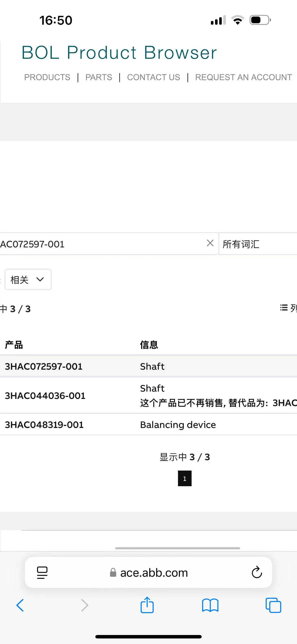Open product 3HAC044036-001 row
This screenshot has width=297, height=644.
pyautogui.click(x=45, y=396)
